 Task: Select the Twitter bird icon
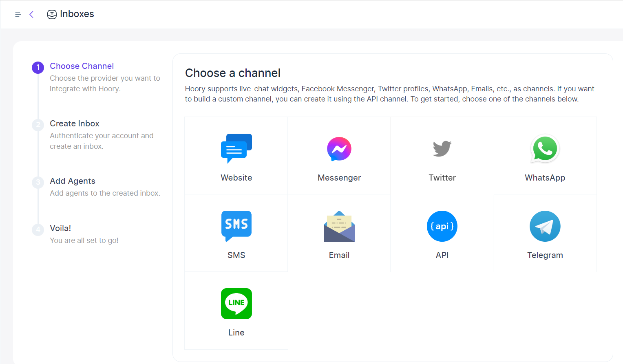pos(442,148)
